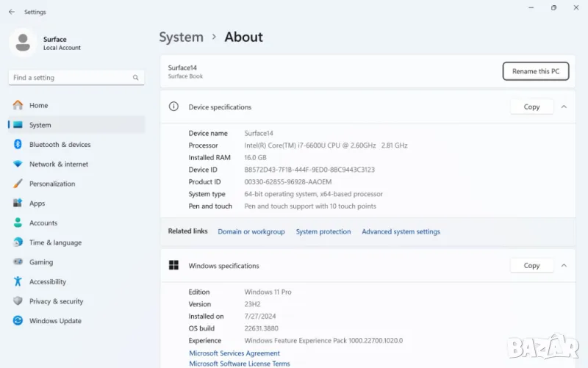
Task: Click the Find a setting search box
Action: (75, 78)
